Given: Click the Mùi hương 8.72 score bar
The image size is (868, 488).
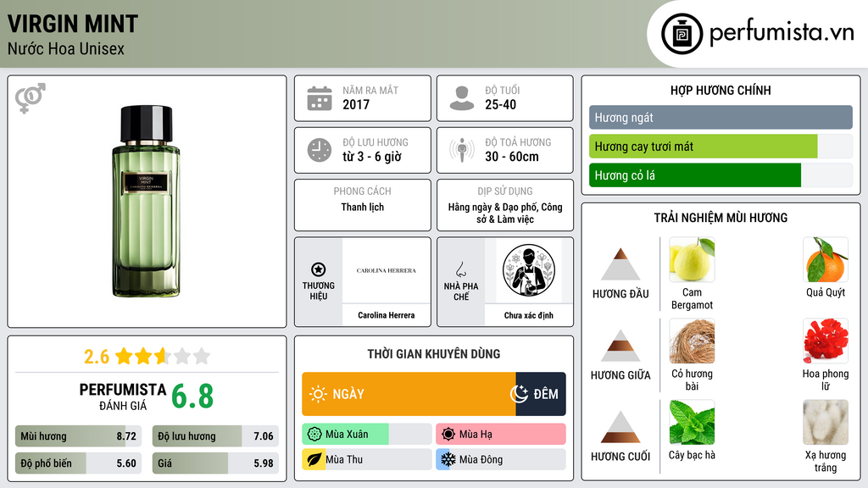Looking at the screenshot, I should [x=78, y=436].
